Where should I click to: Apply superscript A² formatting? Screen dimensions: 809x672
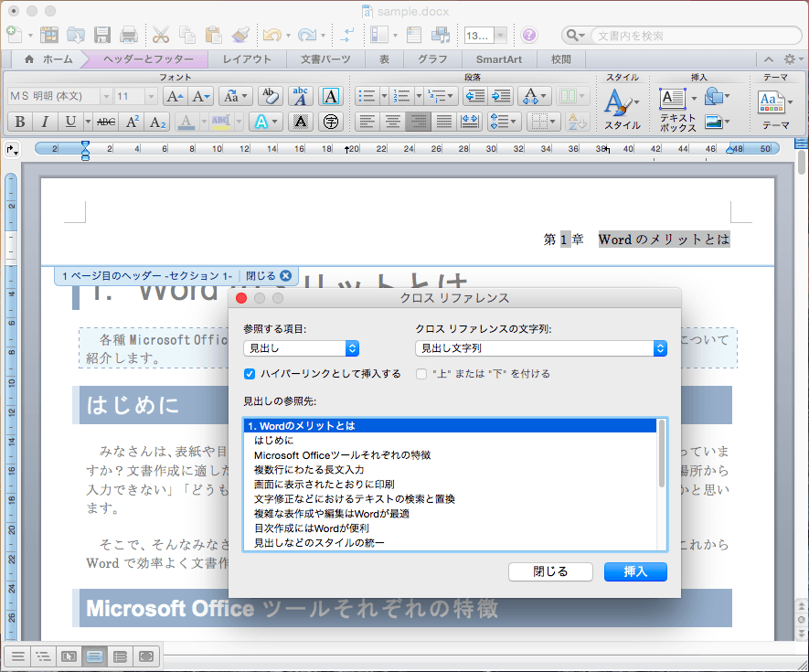pyautogui.click(x=132, y=122)
